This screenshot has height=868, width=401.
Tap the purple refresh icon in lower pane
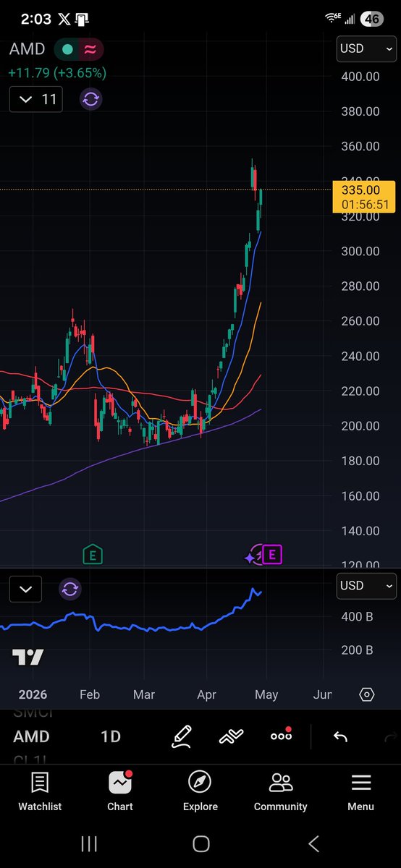(x=70, y=589)
